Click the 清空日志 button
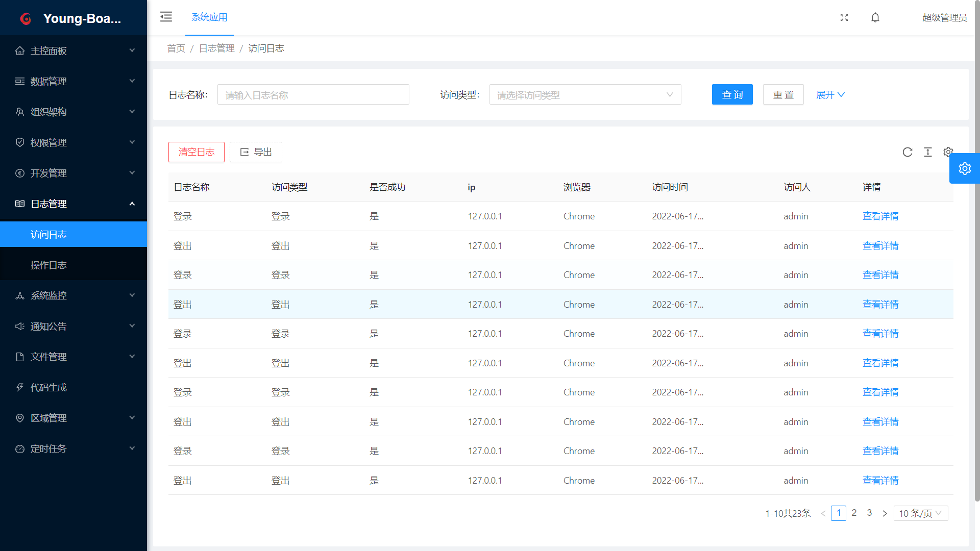The height and width of the screenshot is (551, 980). tap(197, 152)
